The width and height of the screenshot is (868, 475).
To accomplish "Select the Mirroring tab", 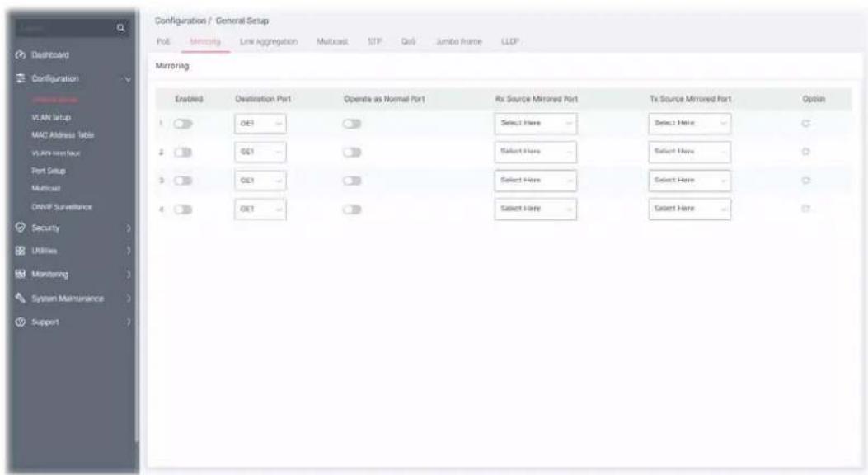I will (204, 41).
